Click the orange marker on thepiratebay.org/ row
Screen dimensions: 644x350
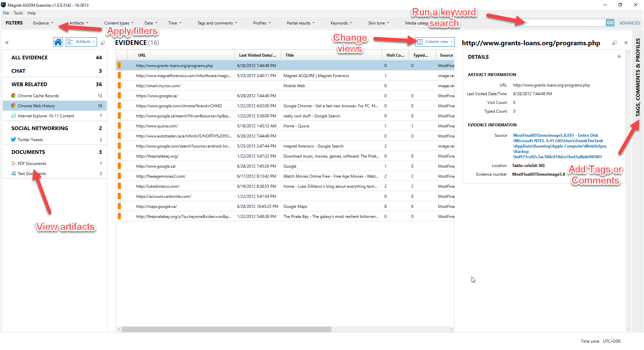119,156
